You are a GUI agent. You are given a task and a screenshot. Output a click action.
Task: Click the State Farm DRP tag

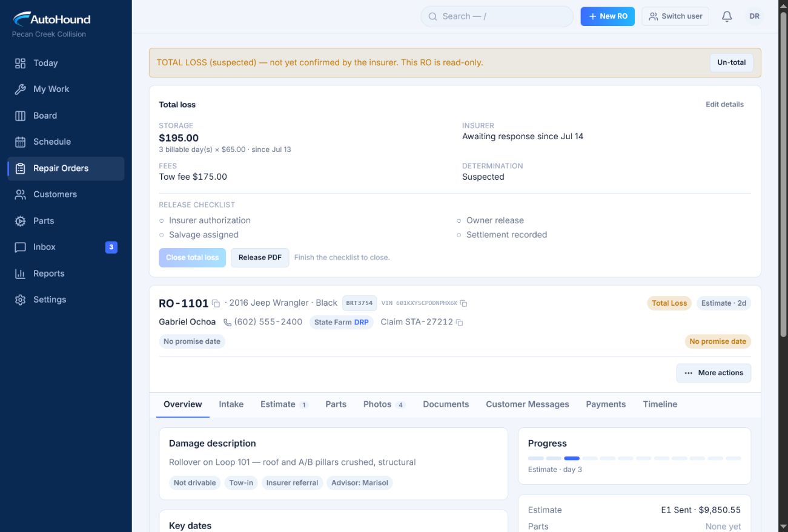pyautogui.click(x=342, y=322)
